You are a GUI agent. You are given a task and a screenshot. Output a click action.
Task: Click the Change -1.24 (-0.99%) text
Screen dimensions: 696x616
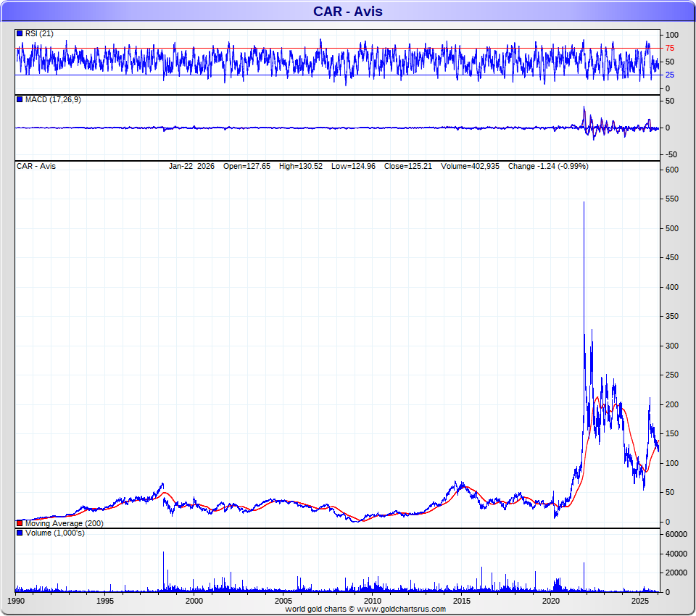click(x=548, y=166)
